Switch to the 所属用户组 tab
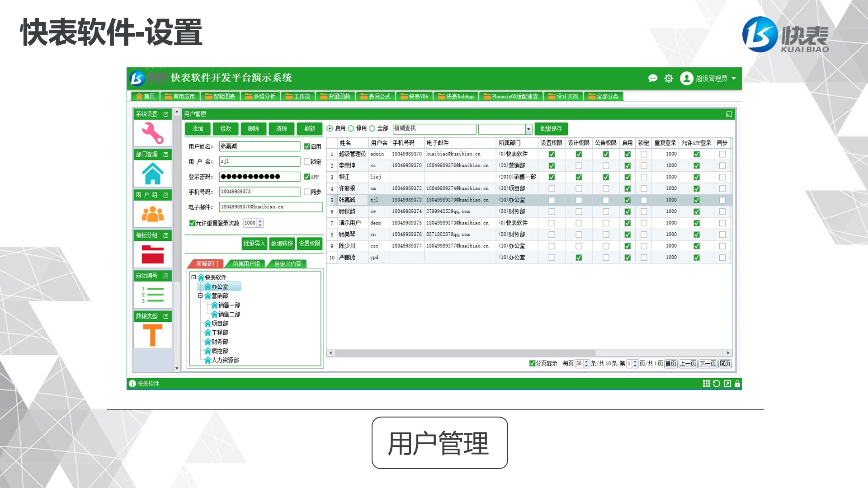 (246, 264)
